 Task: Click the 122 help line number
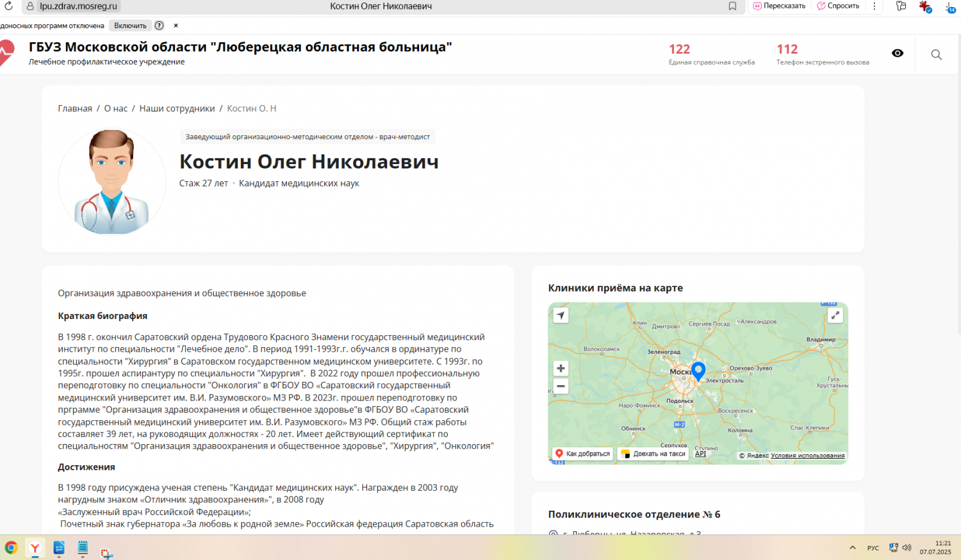(679, 49)
